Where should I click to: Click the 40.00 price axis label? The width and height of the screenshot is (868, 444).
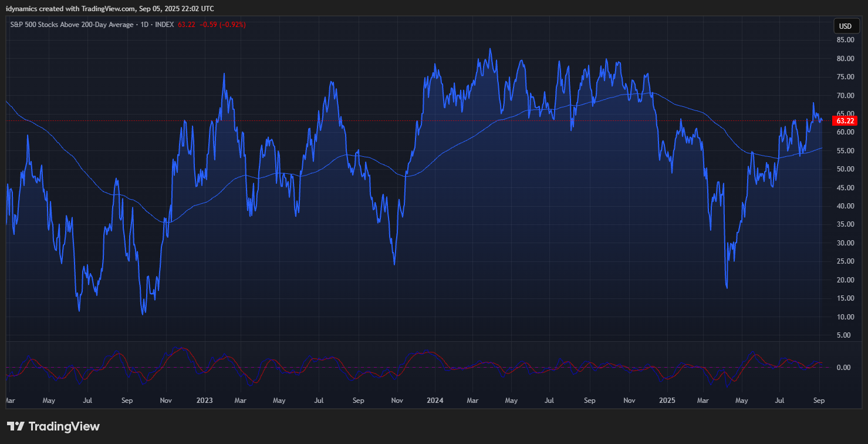coord(845,206)
